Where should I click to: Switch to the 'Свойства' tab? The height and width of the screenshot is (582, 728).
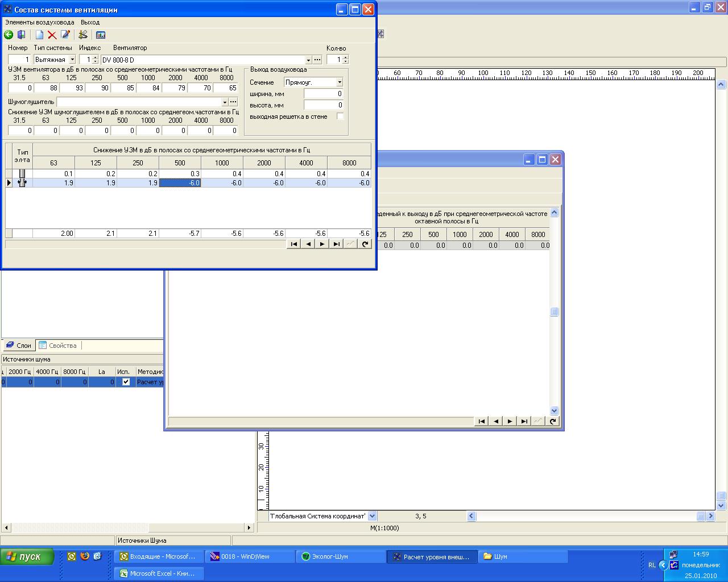tap(58, 346)
